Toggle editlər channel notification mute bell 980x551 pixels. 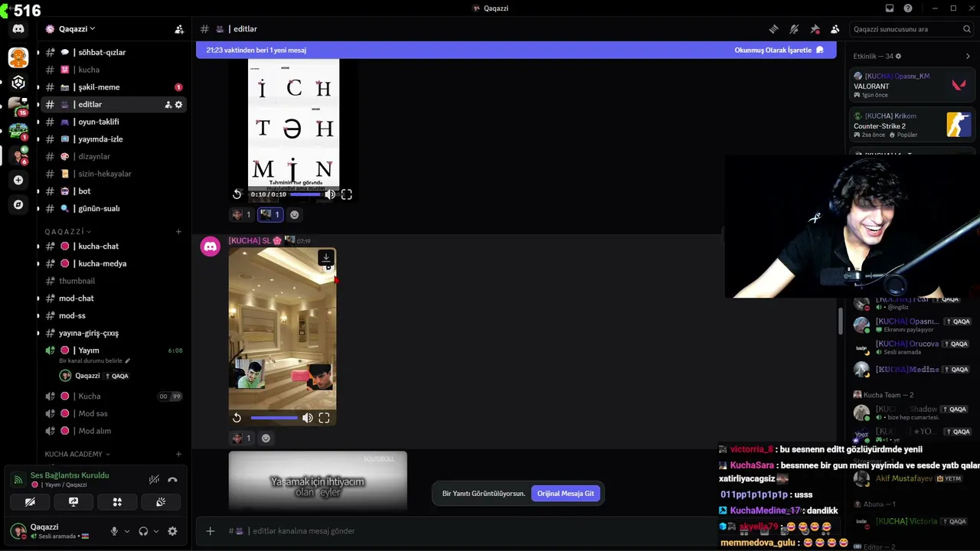point(794,29)
